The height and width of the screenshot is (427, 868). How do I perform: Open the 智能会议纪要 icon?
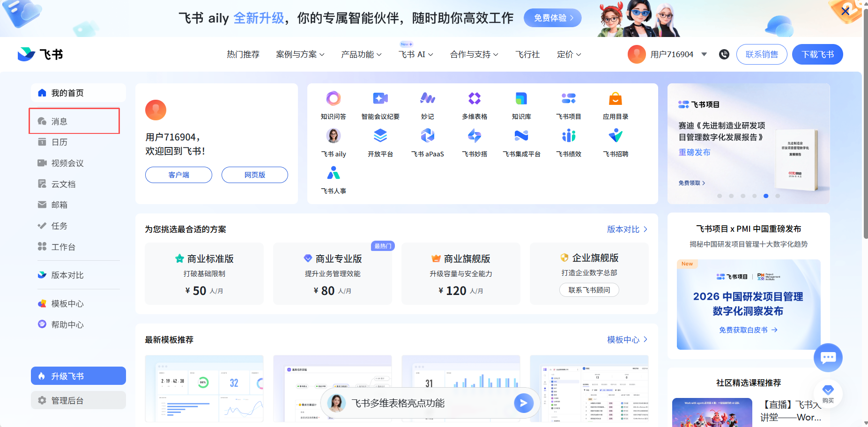tap(380, 99)
